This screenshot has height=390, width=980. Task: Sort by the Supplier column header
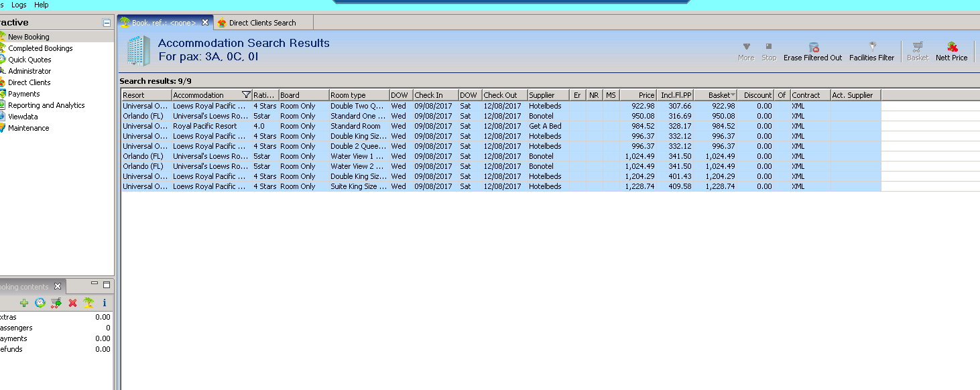[548, 95]
